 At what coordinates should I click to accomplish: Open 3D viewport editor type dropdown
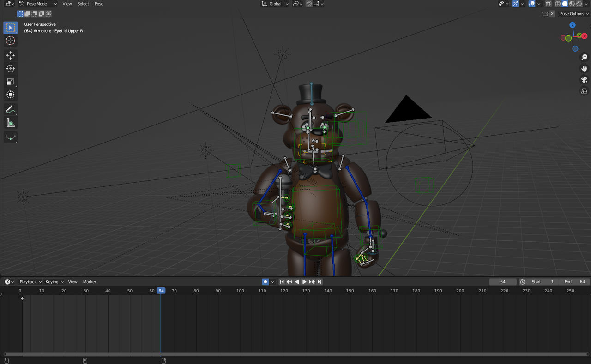click(9, 4)
